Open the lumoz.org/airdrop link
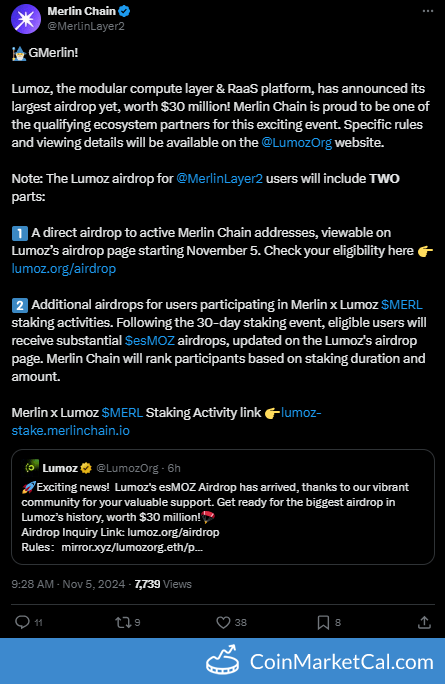This screenshot has height=684, width=445. [64, 269]
